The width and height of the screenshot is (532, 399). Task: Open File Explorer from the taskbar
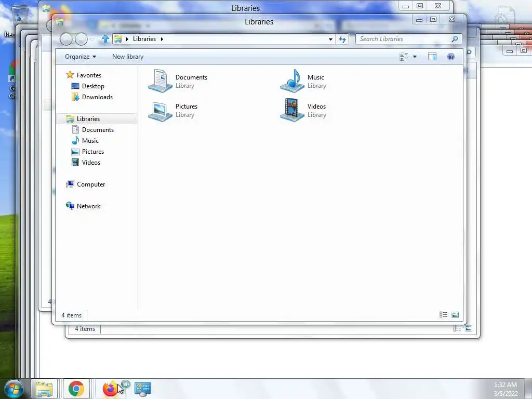45,389
